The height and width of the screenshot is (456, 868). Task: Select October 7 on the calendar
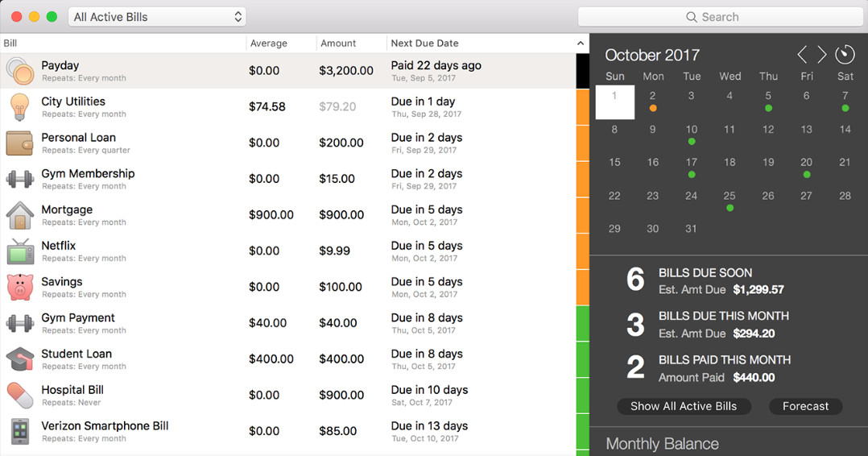point(845,101)
